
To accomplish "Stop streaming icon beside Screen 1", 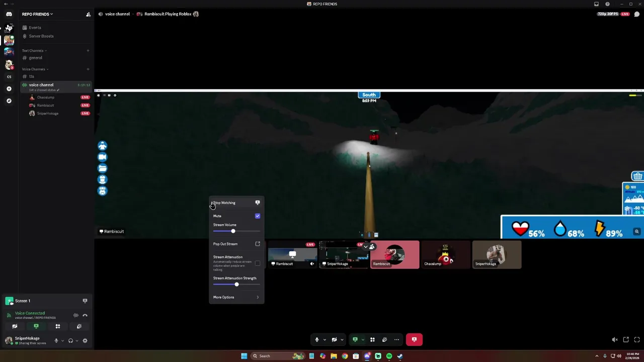I will coord(85,301).
